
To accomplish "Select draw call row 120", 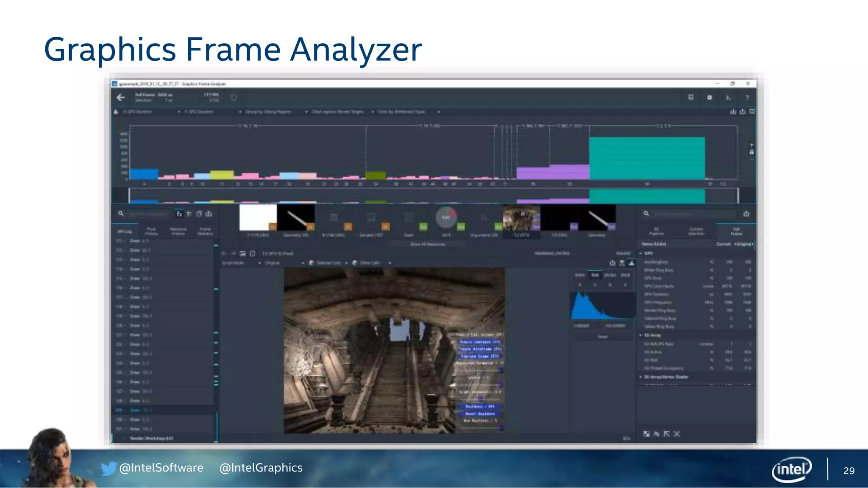I will (x=163, y=325).
